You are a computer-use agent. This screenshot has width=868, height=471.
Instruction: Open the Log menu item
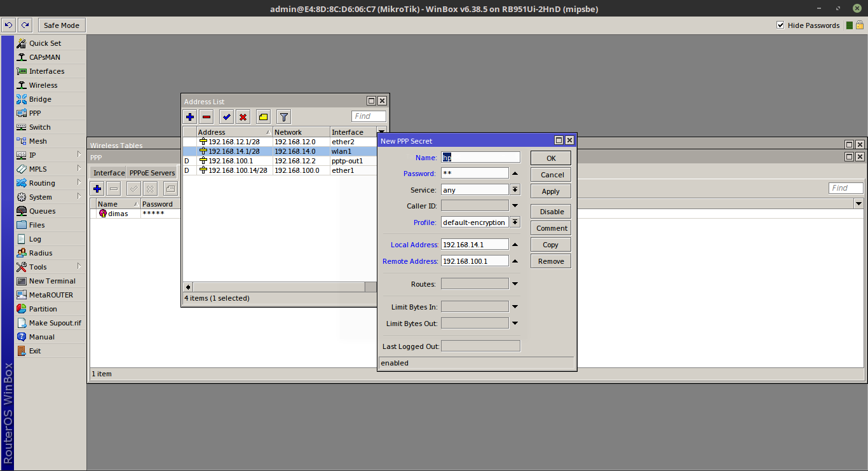pos(50,239)
